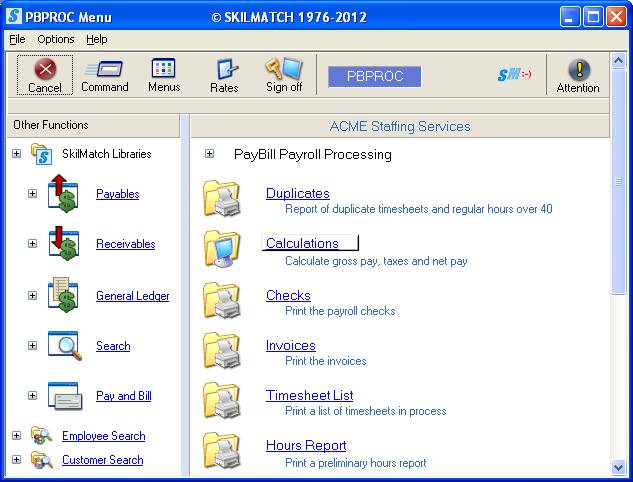
Task: Click 'Print a list of timesheets in process'
Action: pyautogui.click(x=366, y=411)
